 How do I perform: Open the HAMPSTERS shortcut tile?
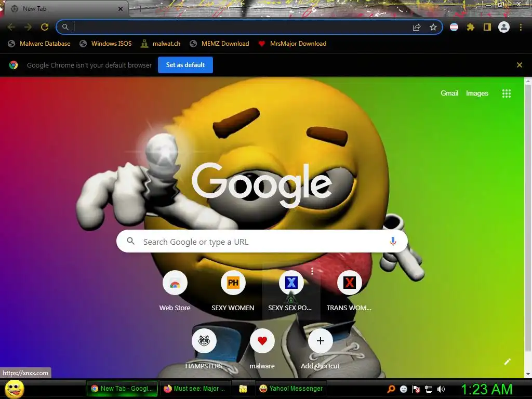204,349
